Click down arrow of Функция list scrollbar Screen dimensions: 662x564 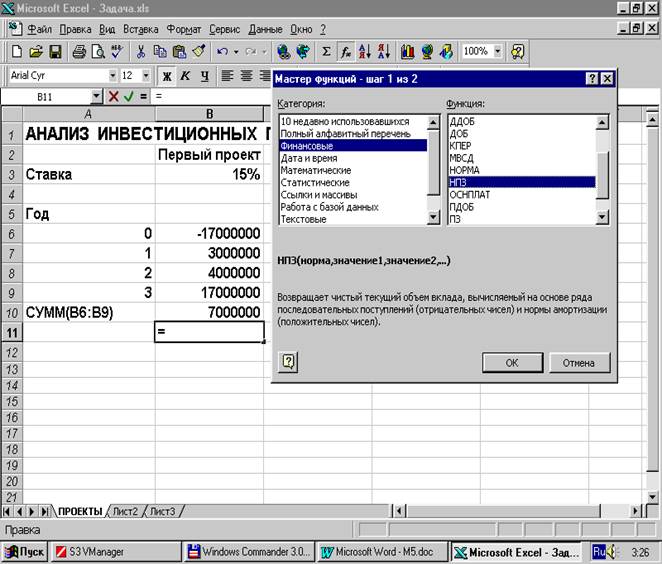(x=602, y=217)
